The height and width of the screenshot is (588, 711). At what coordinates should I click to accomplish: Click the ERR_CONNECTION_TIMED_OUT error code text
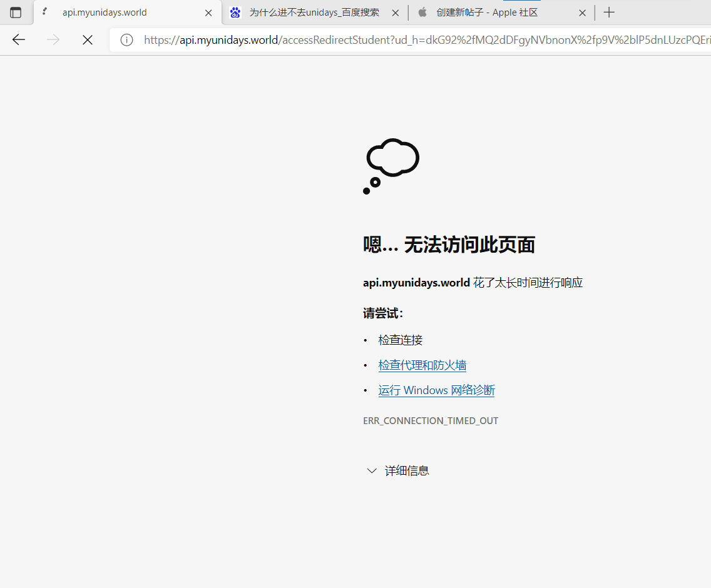431,421
